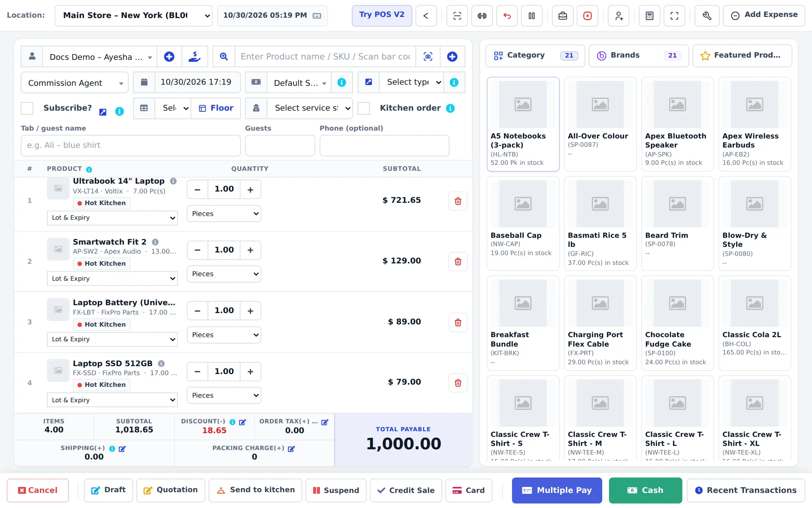812x508 pixels.
Task: Open Featured Products tab
Action: [742, 56]
